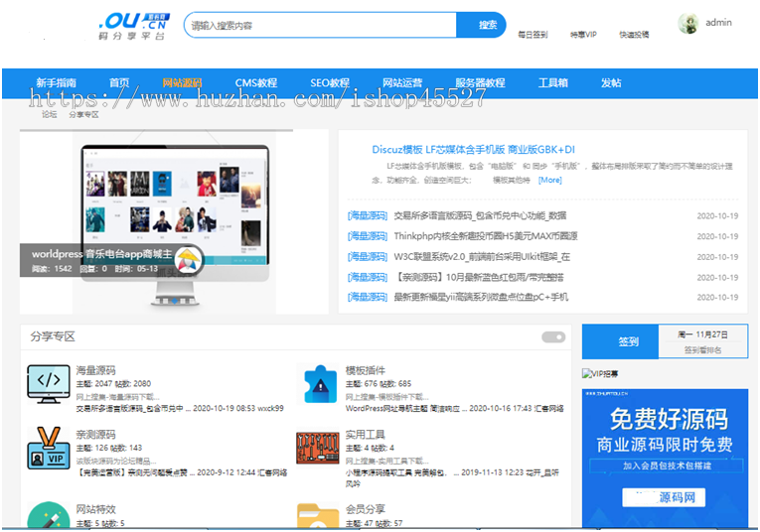Open 快速投稿 link in header
The width and height of the screenshot is (760, 532).
tap(634, 35)
